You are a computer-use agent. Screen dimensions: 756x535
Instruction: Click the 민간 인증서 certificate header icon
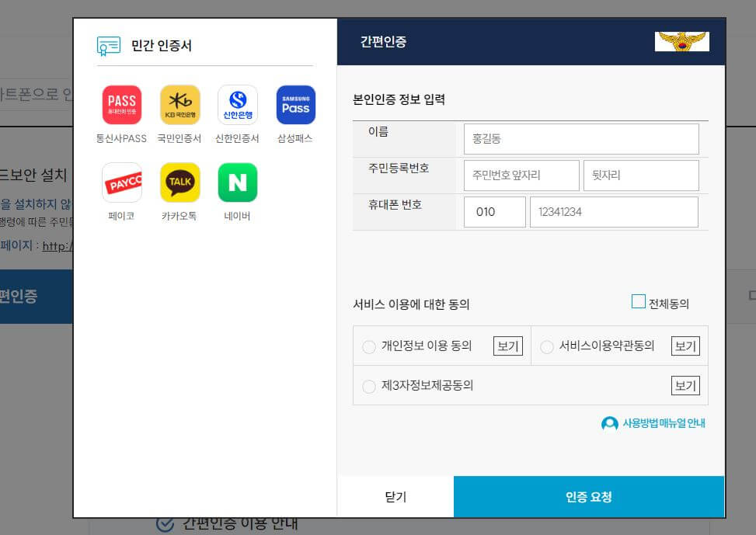click(109, 46)
